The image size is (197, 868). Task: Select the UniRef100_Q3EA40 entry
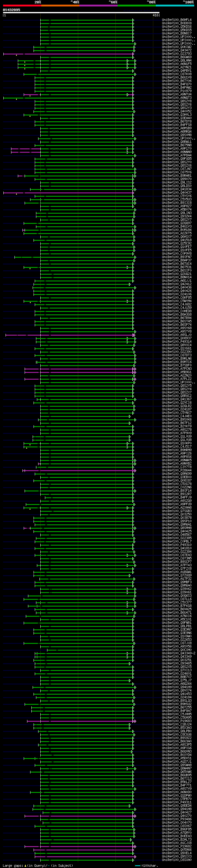click(x=177, y=118)
